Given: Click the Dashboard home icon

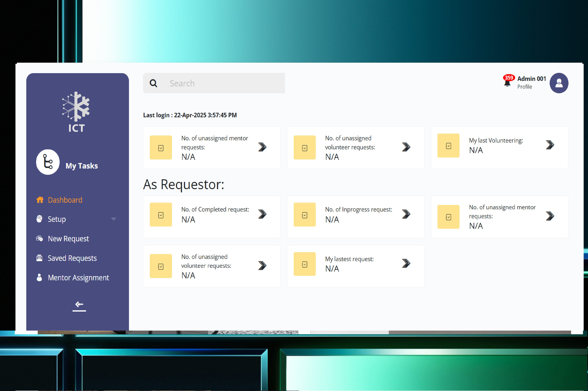Looking at the screenshot, I should point(40,200).
